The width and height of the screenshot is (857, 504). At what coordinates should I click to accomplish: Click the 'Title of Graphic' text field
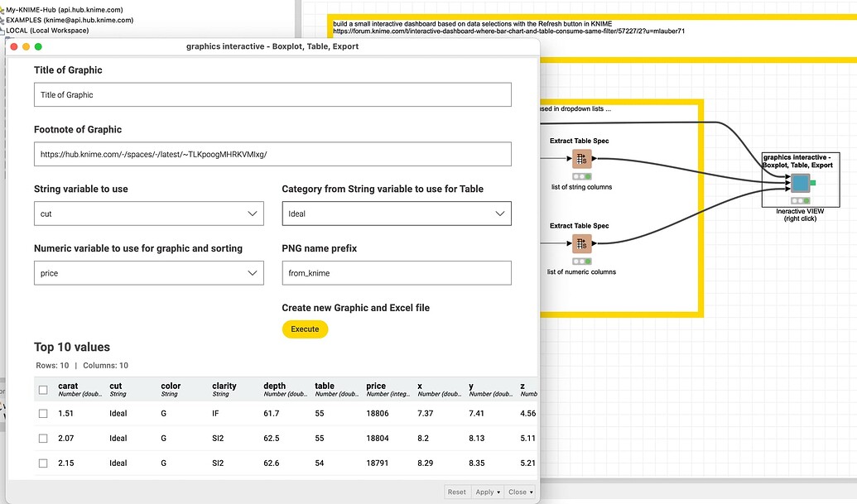coord(272,94)
